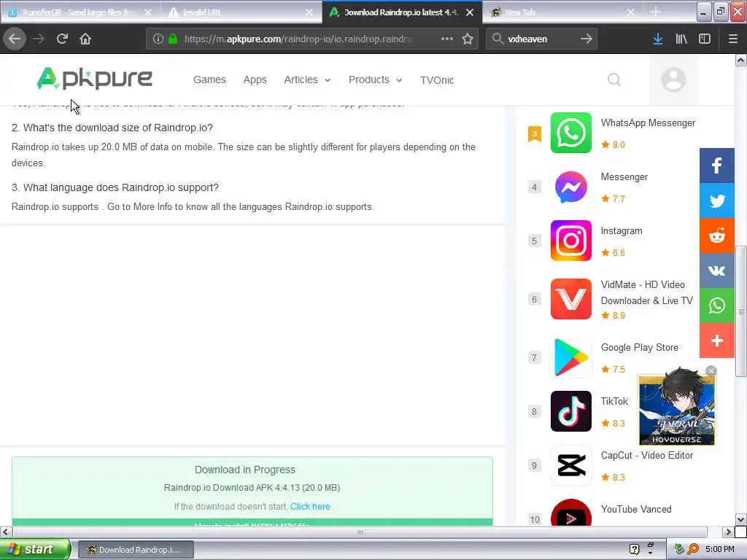Viewport: 747px width, 560px height.
Task: Click the system tray clock 5:00 PM
Action: (720, 549)
